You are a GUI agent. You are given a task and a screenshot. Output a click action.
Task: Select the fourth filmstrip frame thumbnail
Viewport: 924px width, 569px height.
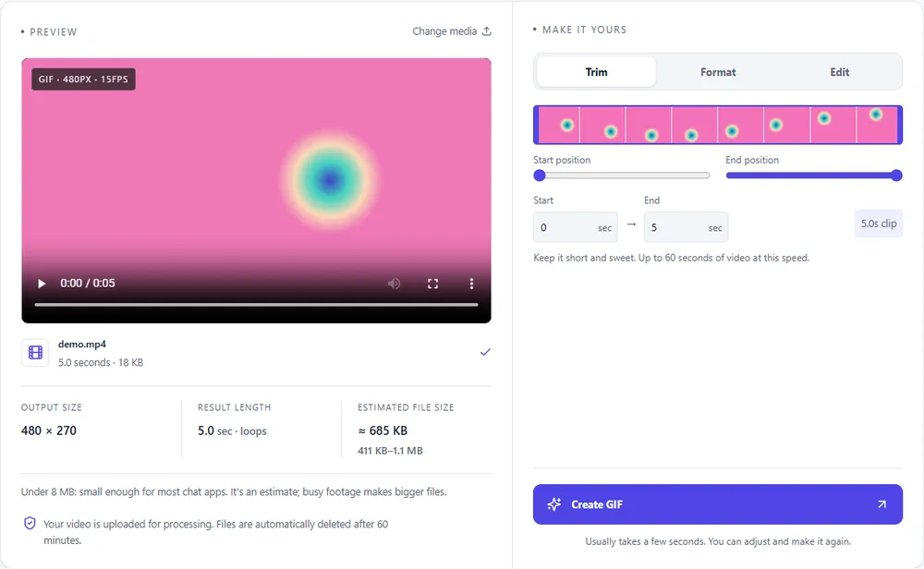tap(694, 125)
